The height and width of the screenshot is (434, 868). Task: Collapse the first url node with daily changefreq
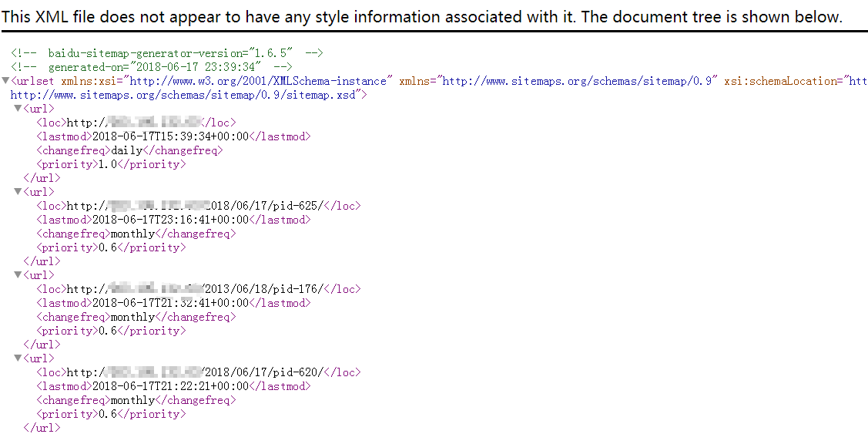click(18, 109)
